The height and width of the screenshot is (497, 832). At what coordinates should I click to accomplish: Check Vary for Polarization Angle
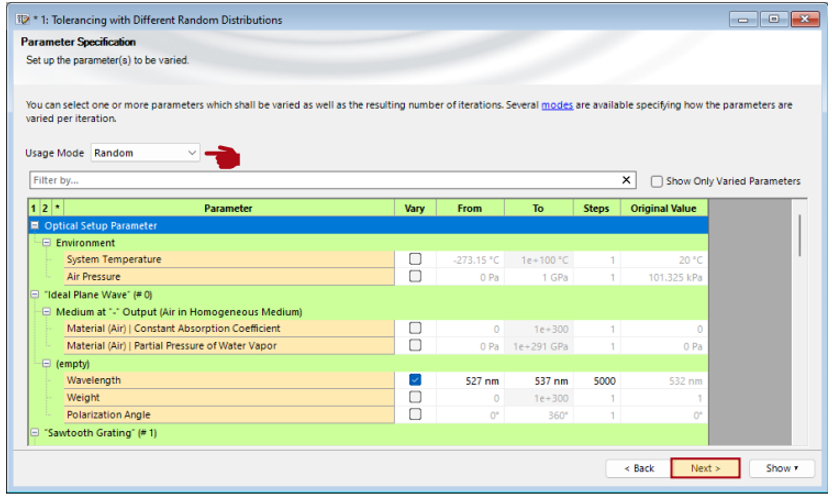415,414
